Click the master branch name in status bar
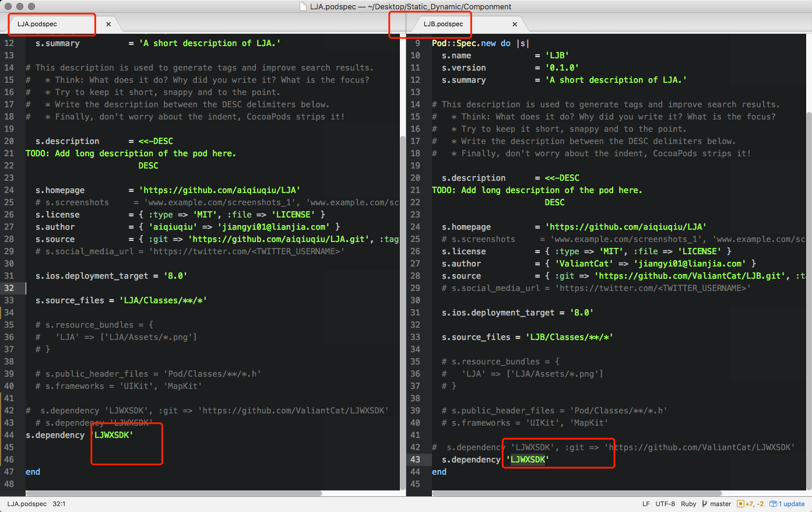Viewport: 812px width, 512px height. pyautogui.click(x=720, y=504)
